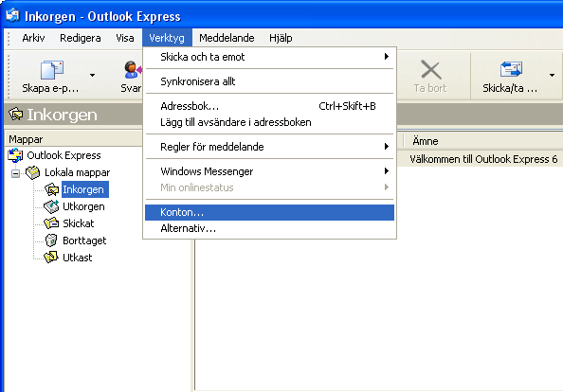Click the Outlook Express title bar icon
563x392 pixels.
tap(12, 16)
